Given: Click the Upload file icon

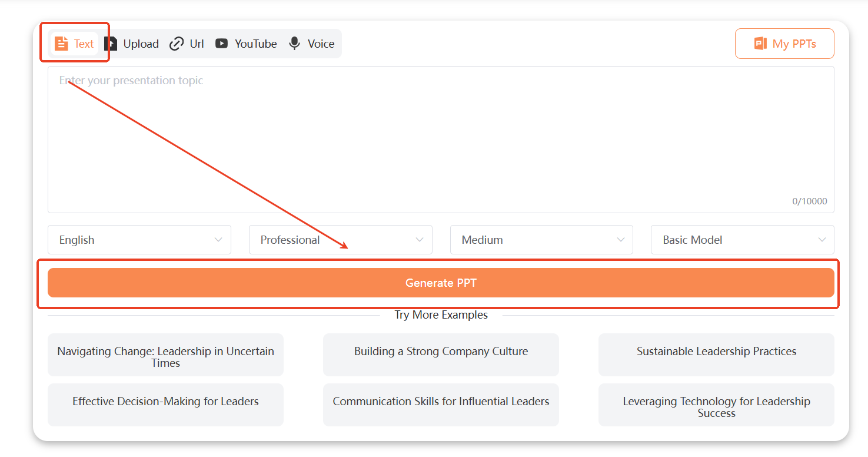Looking at the screenshot, I should [x=111, y=44].
